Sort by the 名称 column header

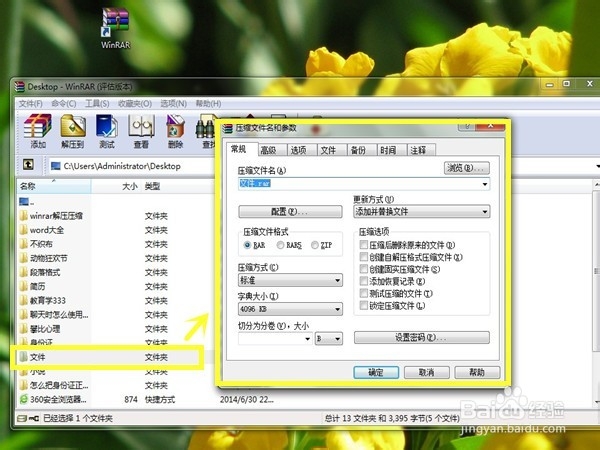pos(54,186)
